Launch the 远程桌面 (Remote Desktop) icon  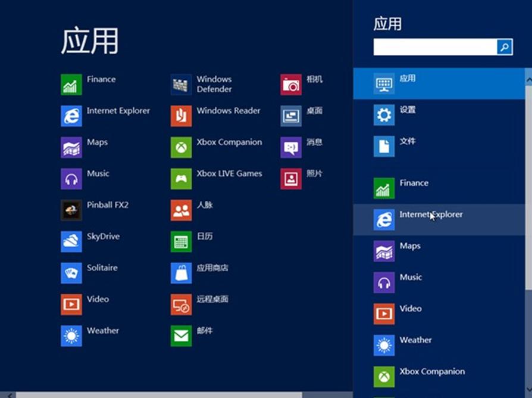pos(181,304)
